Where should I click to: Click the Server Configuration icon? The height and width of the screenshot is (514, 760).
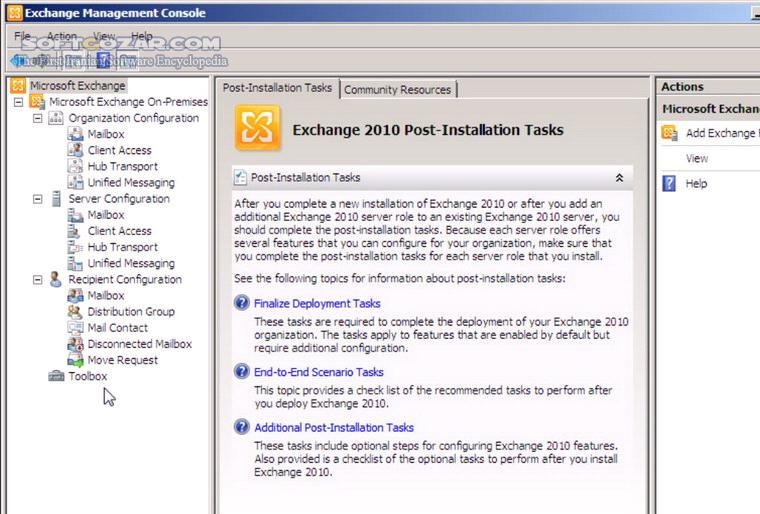(56, 199)
